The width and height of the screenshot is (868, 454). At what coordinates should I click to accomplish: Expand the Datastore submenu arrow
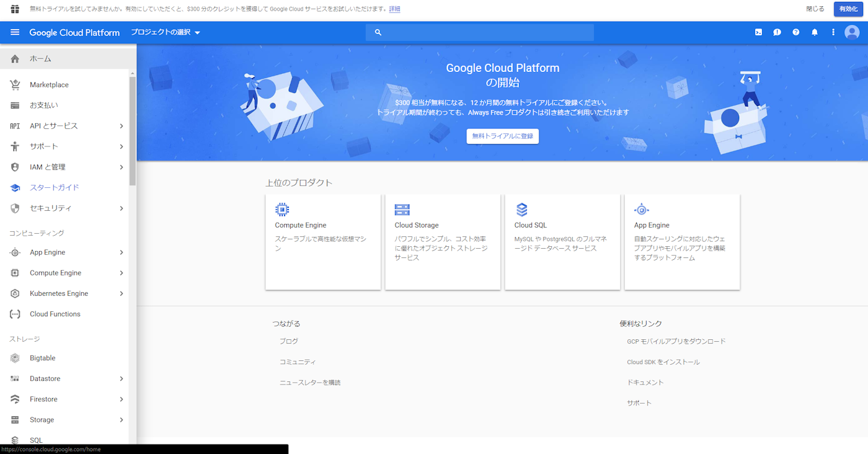coord(122,378)
